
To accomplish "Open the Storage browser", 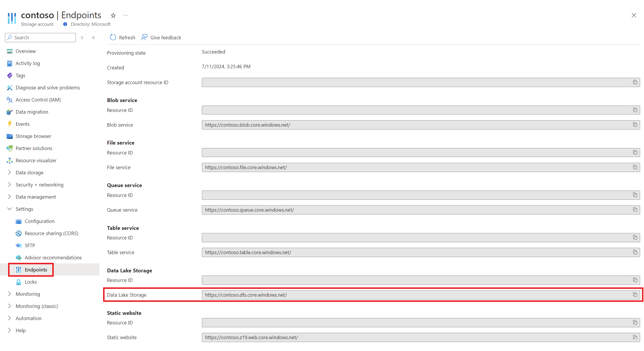I will pos(33,136).
